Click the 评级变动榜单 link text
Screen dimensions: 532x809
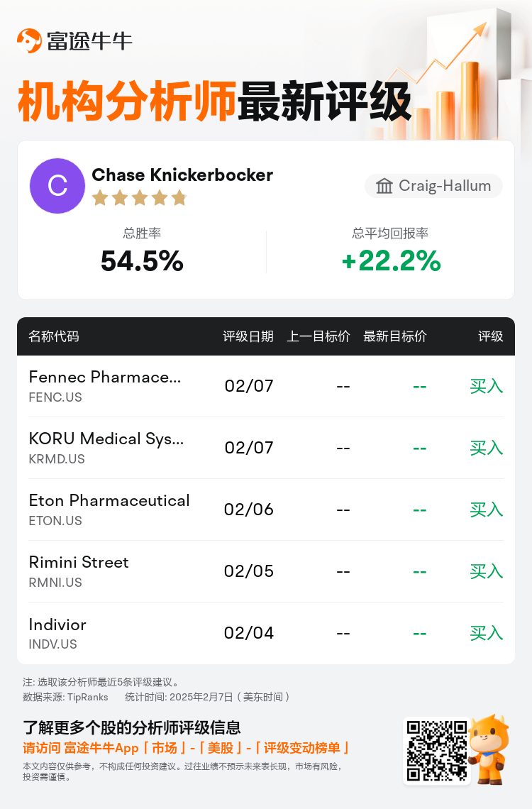pyautogui.click(x=302, y=748)
